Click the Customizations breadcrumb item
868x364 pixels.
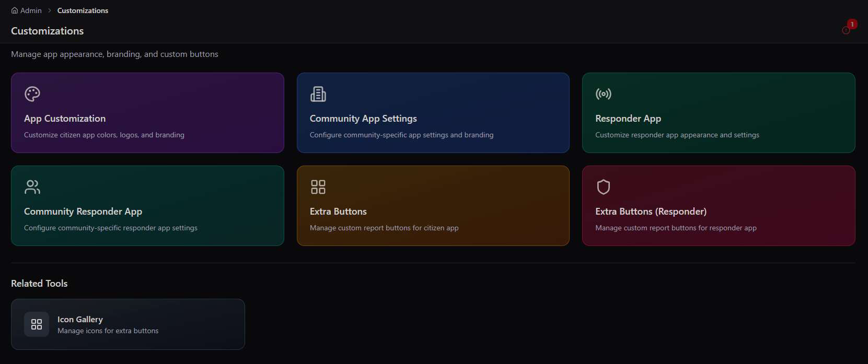[x=83, y=10]
